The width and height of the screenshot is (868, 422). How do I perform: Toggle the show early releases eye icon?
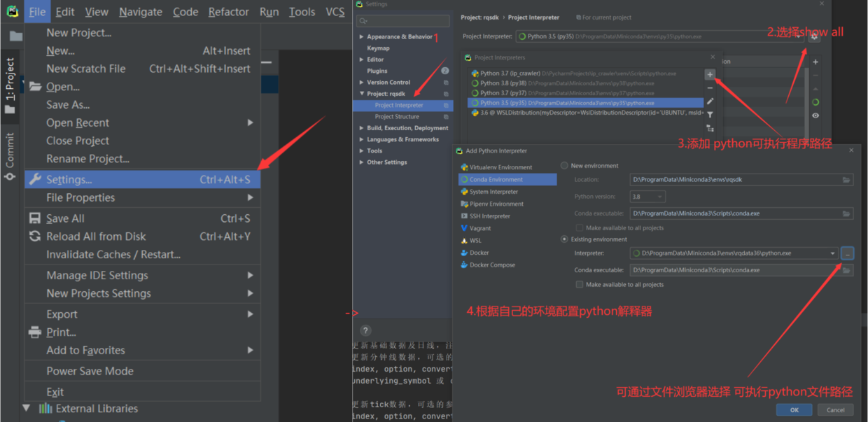click(815, 115)
